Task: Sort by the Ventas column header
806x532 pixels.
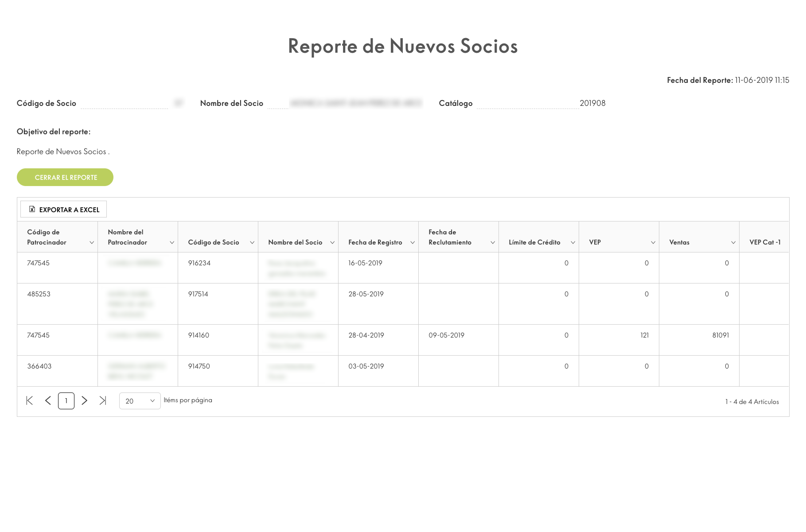Action: click(679, 242)
